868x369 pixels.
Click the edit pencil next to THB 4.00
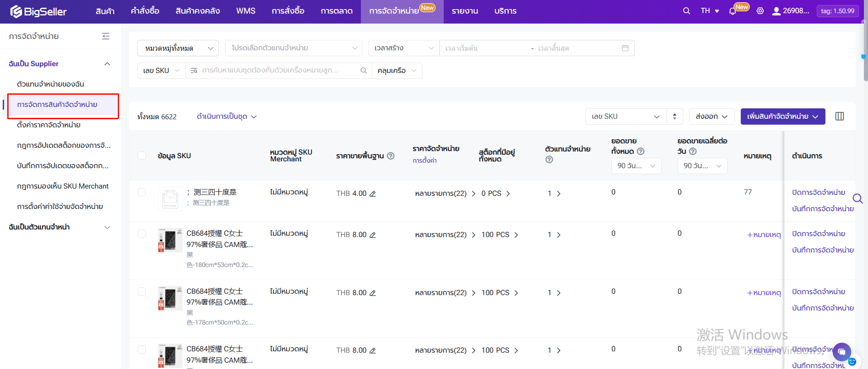tap(373, 194)
